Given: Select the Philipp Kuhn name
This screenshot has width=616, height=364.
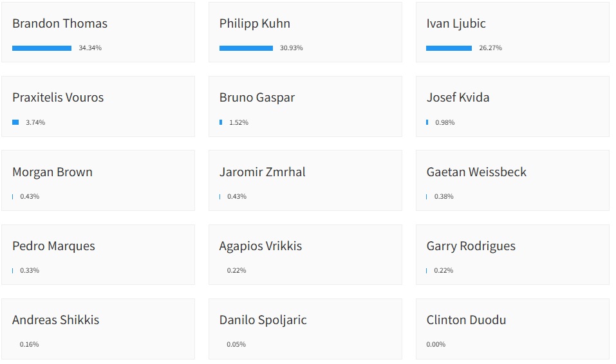Looking at the screenshot, I should click(x=255, y=24).
